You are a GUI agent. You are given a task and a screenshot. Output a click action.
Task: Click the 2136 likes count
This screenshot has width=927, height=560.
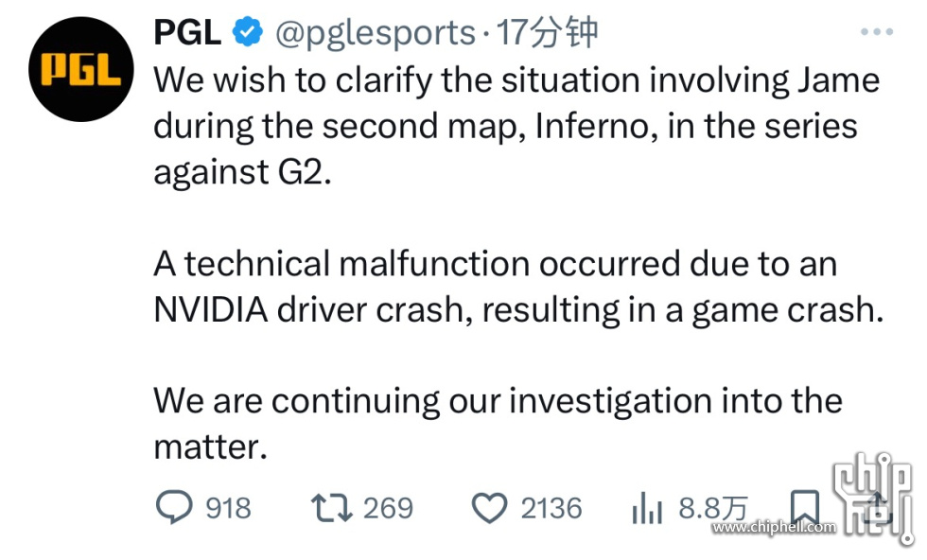pyautogui.click(x=551, y=509)
